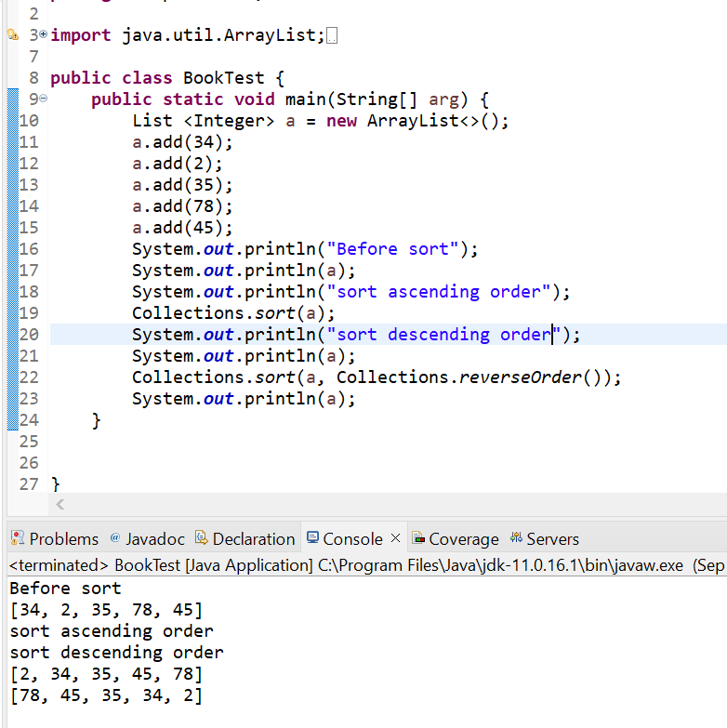This screenshot has width=727, height=728.
Task: Click console output [34, 2, 35, 78, 45]
Action: (106, 610)
